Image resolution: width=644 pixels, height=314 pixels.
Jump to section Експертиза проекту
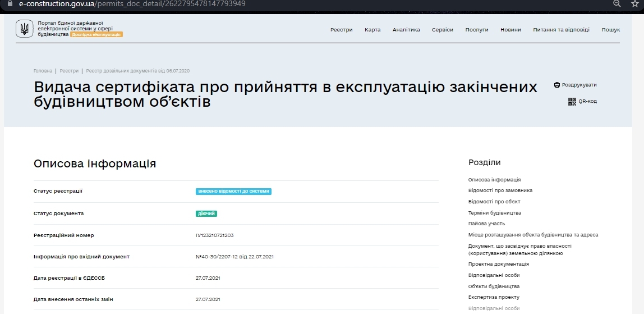pos(494,297)
